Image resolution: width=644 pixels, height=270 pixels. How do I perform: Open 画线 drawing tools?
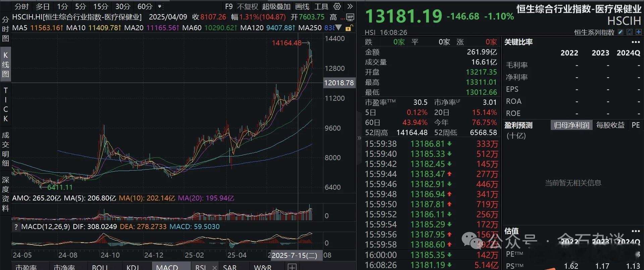tap(302, 6)
